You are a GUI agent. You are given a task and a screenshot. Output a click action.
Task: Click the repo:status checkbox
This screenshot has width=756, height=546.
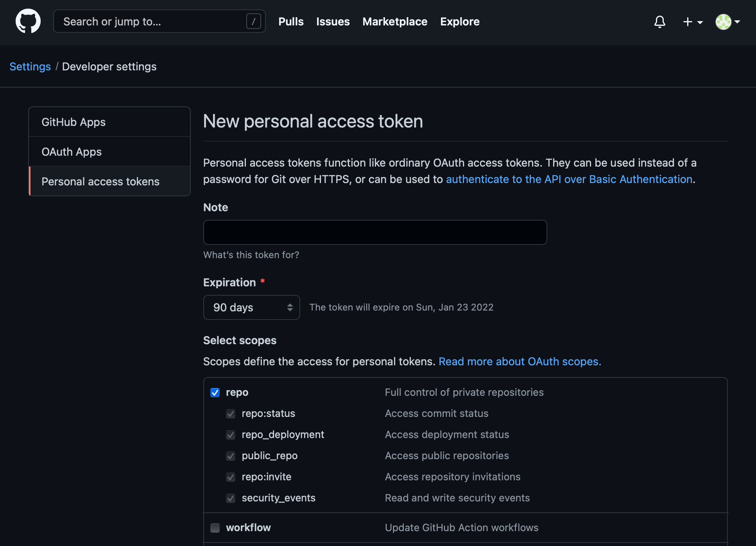(x=231, y=414)
